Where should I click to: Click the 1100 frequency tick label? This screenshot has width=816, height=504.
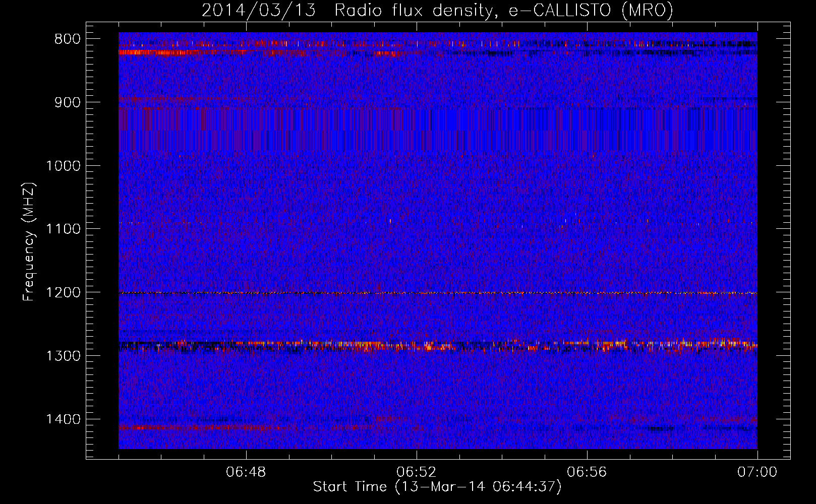point(63,229)
